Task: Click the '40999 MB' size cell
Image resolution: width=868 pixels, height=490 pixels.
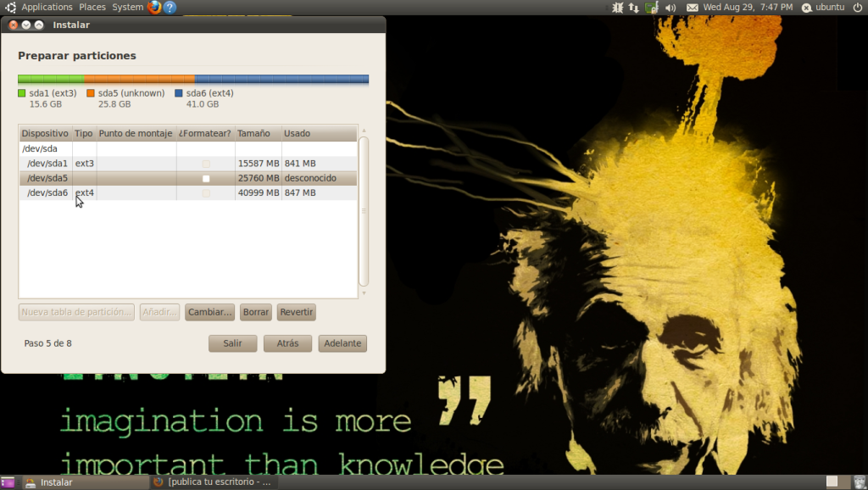Action: pyautogui.click(x=259, y=193)
